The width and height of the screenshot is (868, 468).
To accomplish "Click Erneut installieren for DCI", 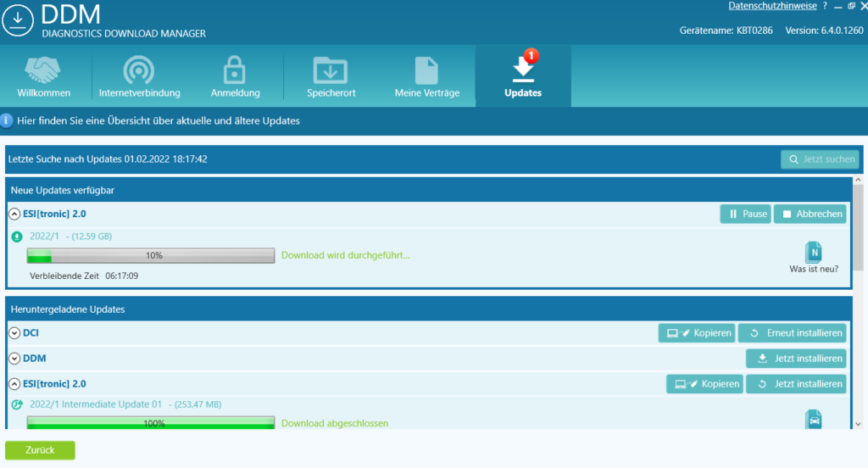I will tap(793, 333).
